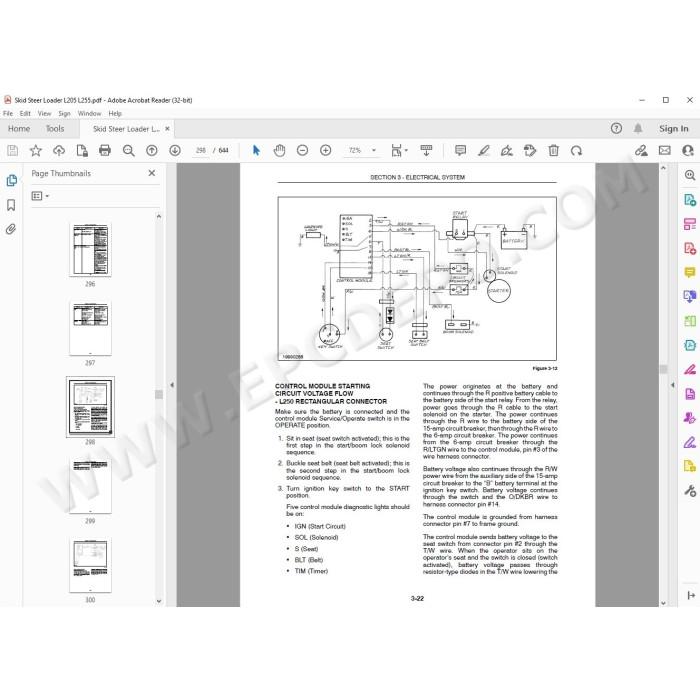This screenshot has width=700, height=700.
Task: Open the Edit menu
Action: (x=25, y=113)
